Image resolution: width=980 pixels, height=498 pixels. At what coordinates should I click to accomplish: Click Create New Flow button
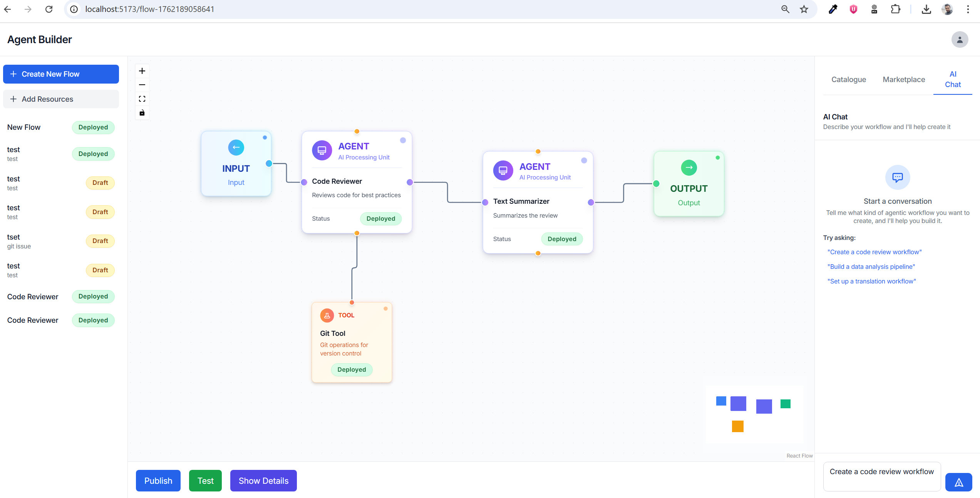(x=61, y=74)
